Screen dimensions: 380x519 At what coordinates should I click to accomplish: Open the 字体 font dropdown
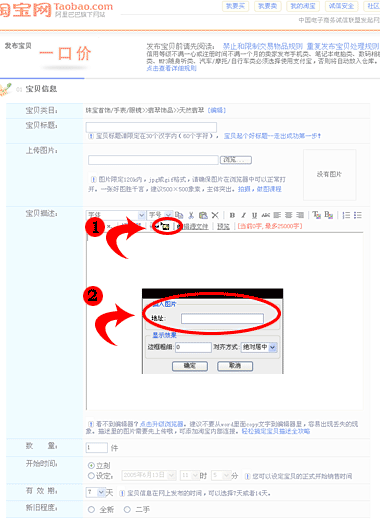tap(116, 215)
